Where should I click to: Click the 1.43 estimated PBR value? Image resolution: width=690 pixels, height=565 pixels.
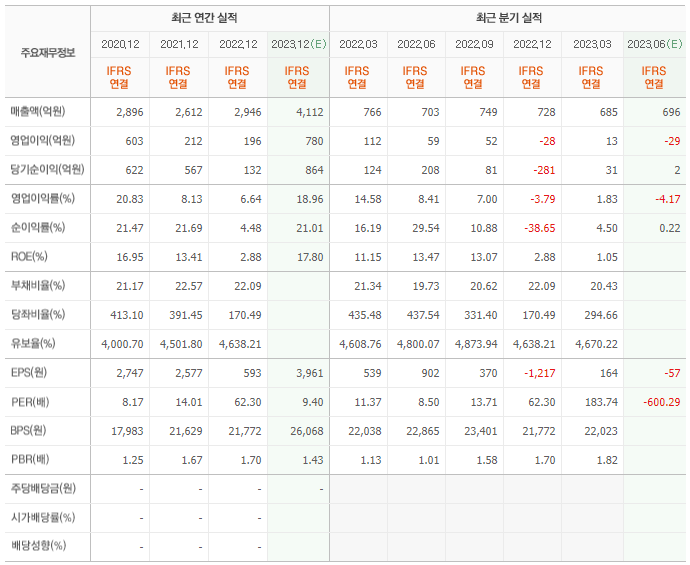312,460
